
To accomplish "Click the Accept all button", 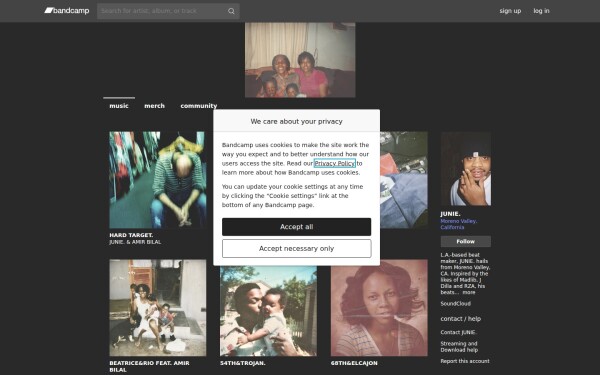I will coord(297,227).
